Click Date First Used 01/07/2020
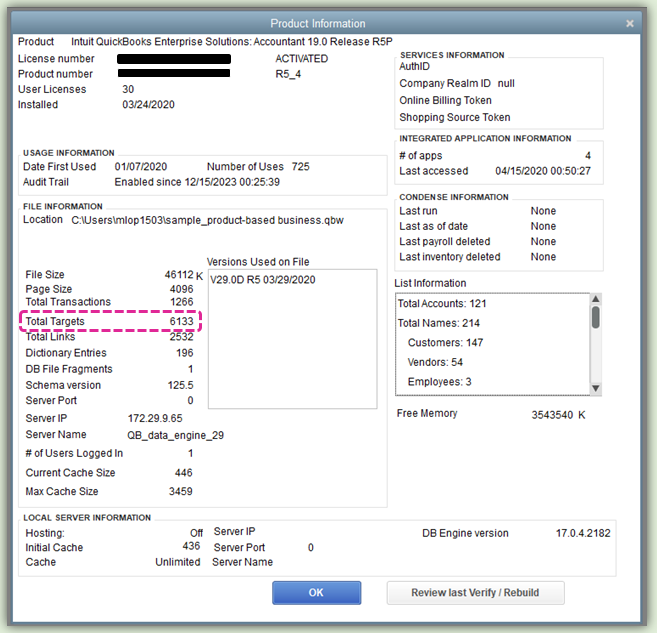This screenshot has height=633, width=657. [x=141, y=167]
